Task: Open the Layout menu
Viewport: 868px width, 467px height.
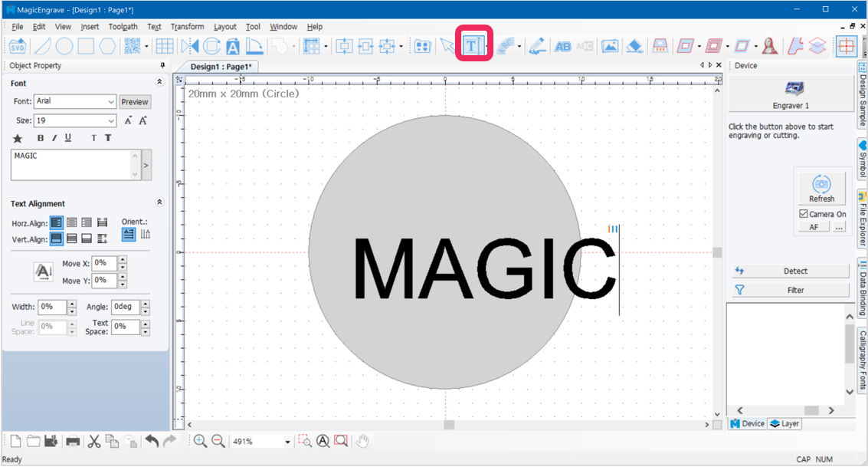Action: (224, 27)
